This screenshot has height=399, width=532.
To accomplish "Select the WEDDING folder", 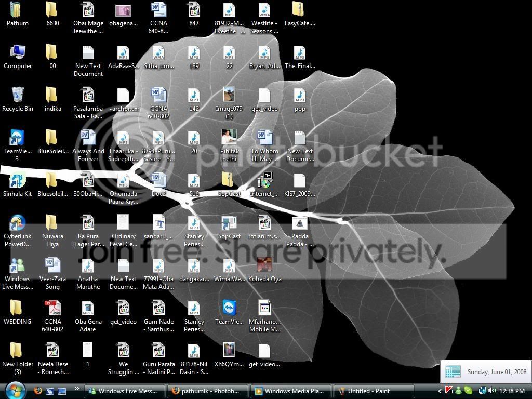I will pyautogui.click(x=16, y=308).
